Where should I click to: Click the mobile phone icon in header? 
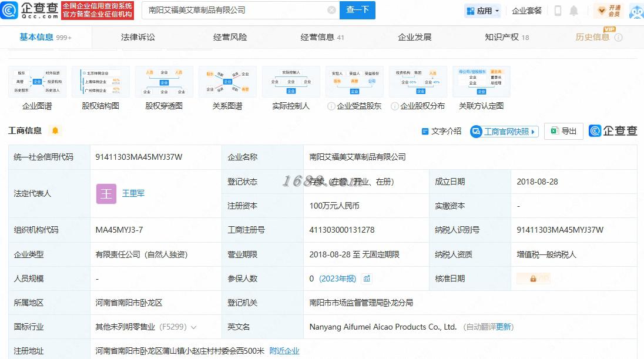[558, 11]
